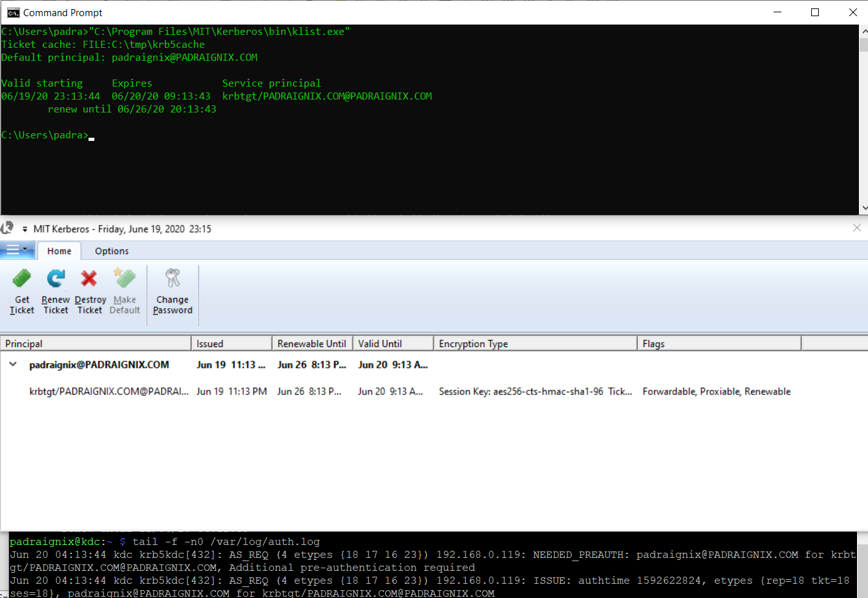This screenshot has height=598, width=868.
Task: Click the Command Prompt window icon
Action: [x=13, y=12]
